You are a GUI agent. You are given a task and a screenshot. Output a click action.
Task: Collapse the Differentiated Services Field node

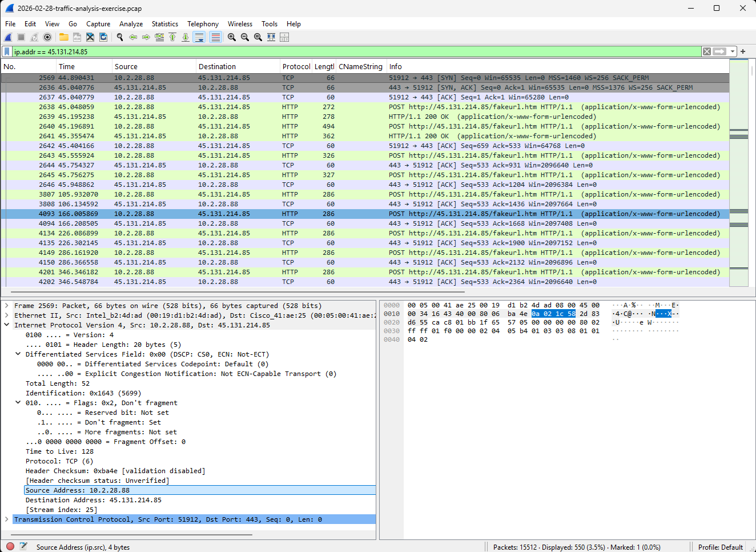pos(18,354)
